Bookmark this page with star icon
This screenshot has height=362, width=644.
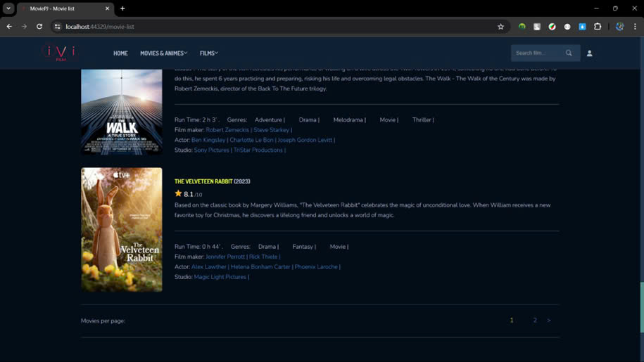pos(500,27)
